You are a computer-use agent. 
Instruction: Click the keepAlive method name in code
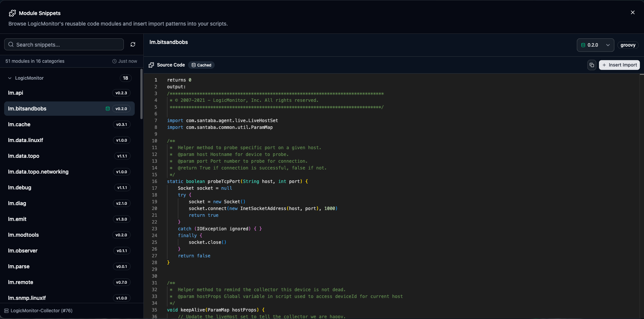click(193, 310)
